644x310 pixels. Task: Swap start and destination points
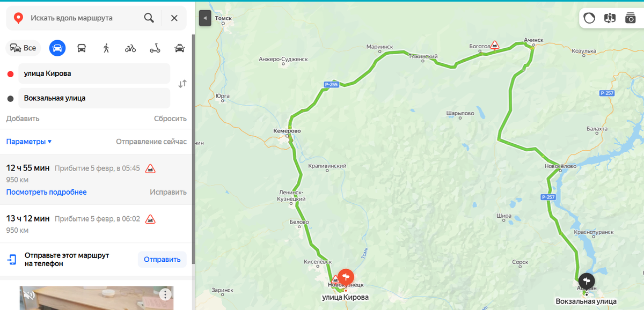(182, 84)
